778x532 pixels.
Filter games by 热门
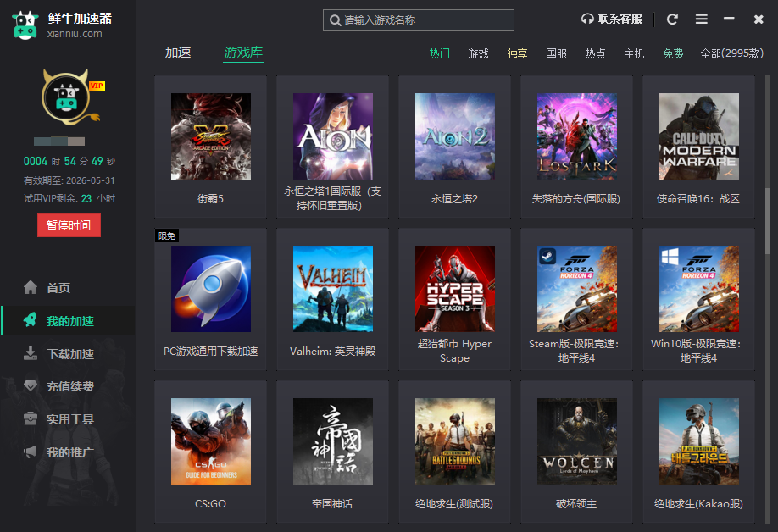[x=440, y=53]
